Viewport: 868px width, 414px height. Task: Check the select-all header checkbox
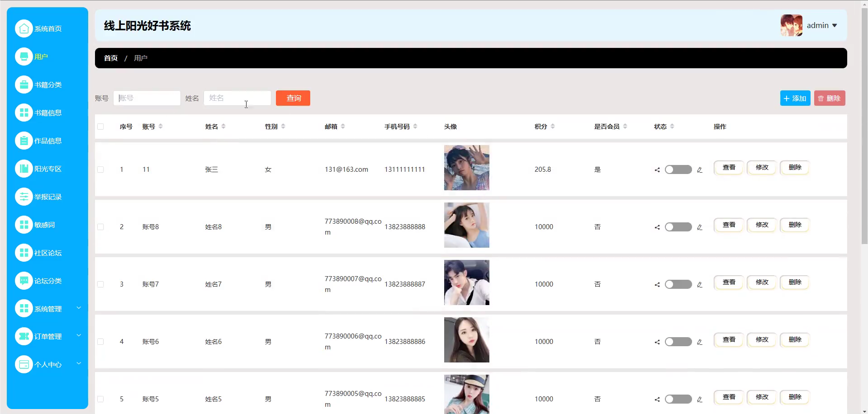100,127
